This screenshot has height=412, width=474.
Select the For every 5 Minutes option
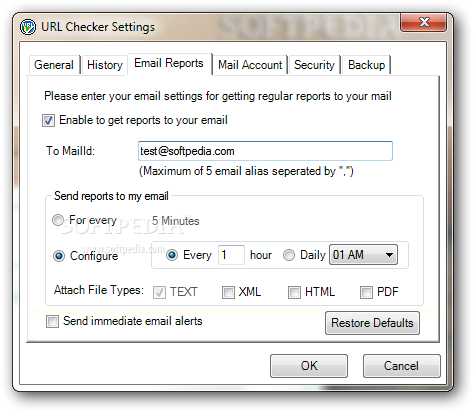pyautogui.click(x=58, y=220)
